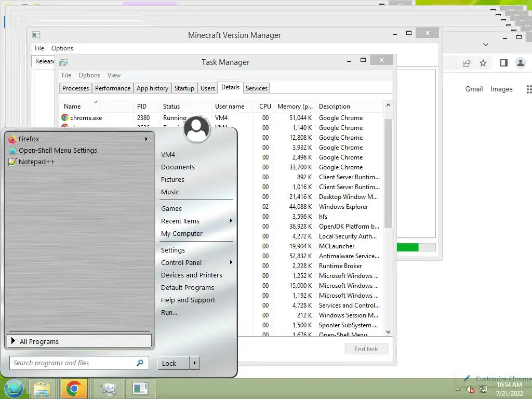Viewport: 532px width, 399px height.
Task: Open Devices and Printers
Action: coord(191,275)
